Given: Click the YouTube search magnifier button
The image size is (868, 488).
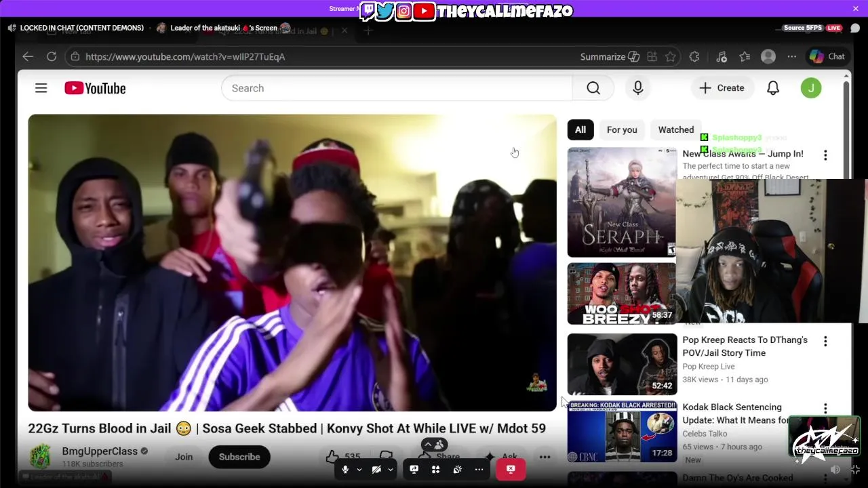Looking at the screenshot, I should pos(593,88).
